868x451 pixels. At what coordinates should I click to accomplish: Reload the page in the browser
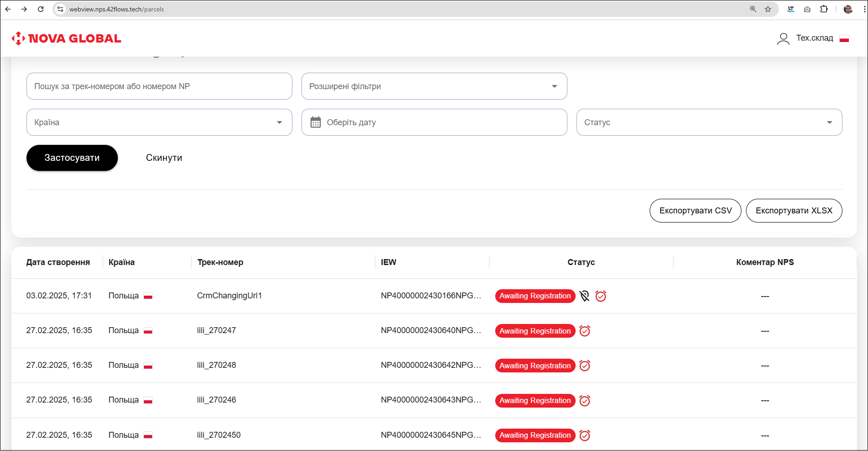point(41,9)
